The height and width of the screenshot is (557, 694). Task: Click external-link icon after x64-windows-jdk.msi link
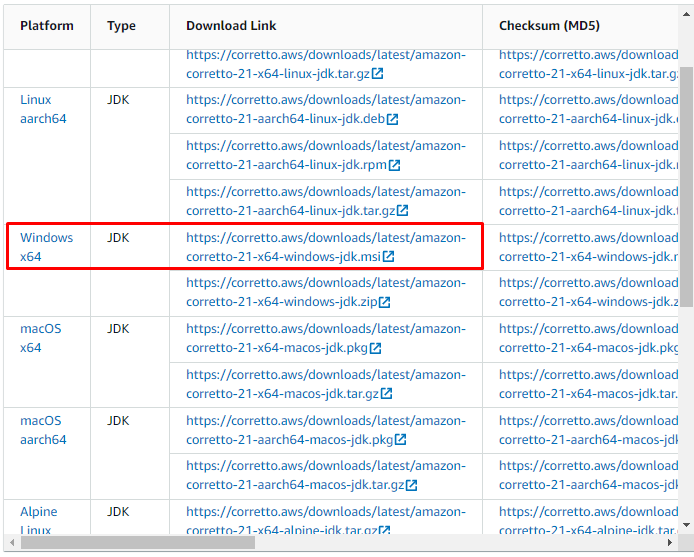tap(389, 257)
